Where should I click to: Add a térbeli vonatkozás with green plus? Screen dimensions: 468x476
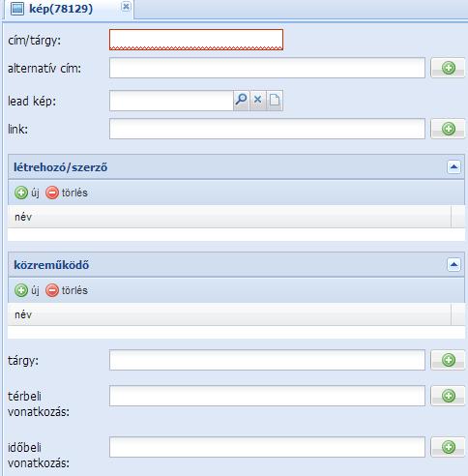click(448, 396)
